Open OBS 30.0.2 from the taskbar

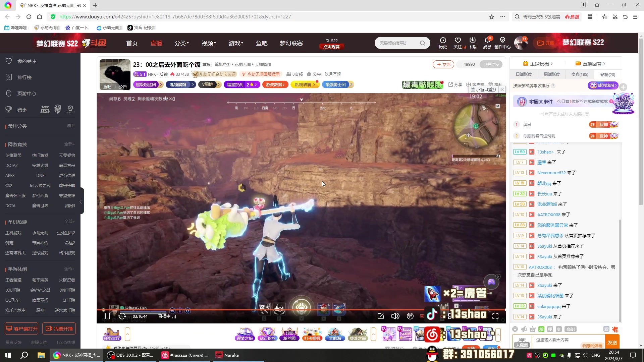pyautogui.click(x=130, y=355)
